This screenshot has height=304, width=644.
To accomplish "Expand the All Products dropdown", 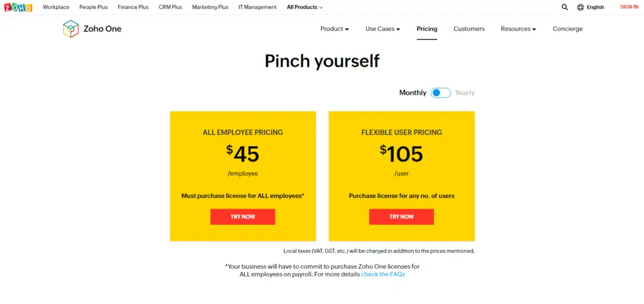I will click(305, 7).
